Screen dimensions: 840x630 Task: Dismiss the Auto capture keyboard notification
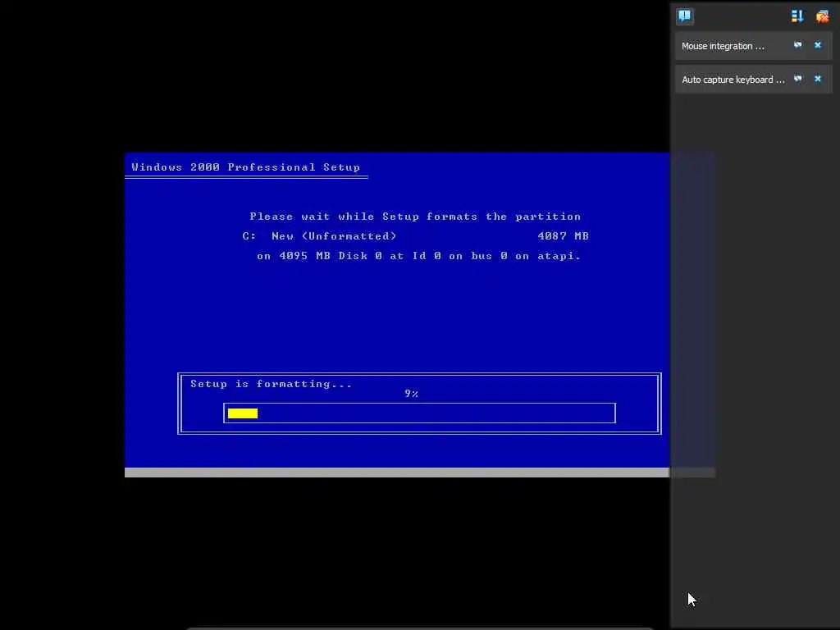click(818, 80)
